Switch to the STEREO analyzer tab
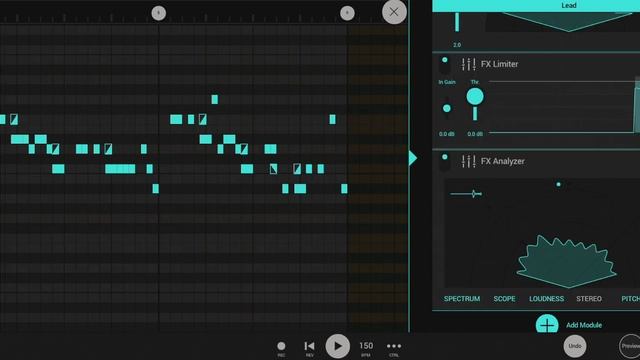Viewport: 640px width, 360px height. [x=589, y=299]
